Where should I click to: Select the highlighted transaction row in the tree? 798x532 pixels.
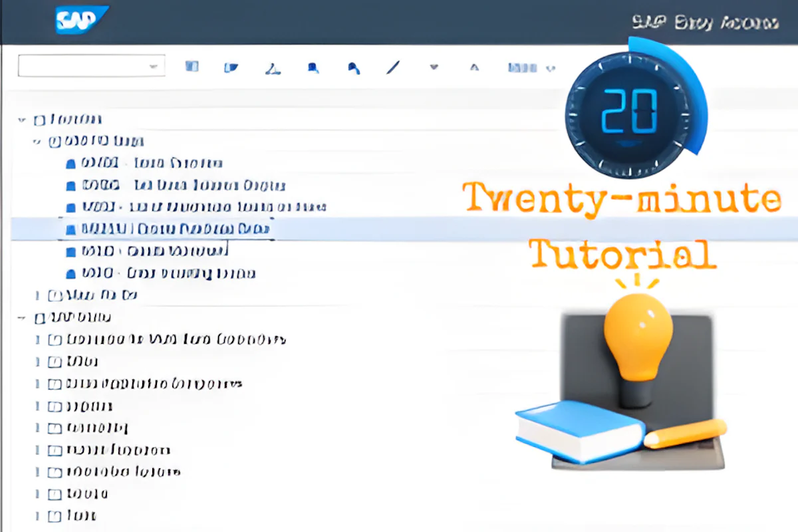pyautogui.click(x=404, y=229)
